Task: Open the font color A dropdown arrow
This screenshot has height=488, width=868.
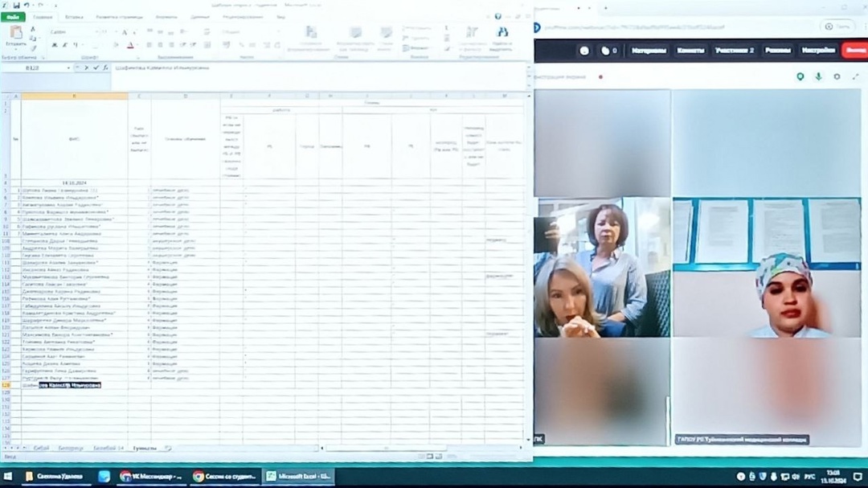Action: (x=137, y=45)
